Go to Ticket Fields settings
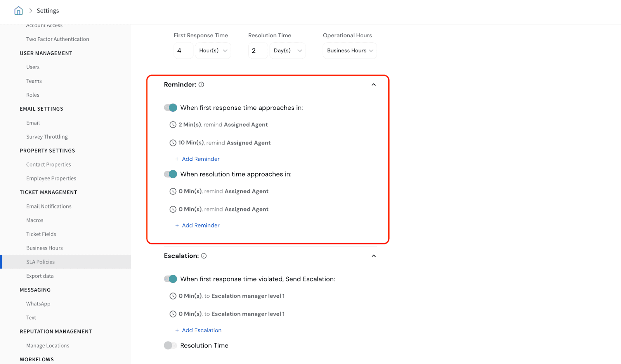This screenshot has width=621, height=364. (x=41, y=234)
